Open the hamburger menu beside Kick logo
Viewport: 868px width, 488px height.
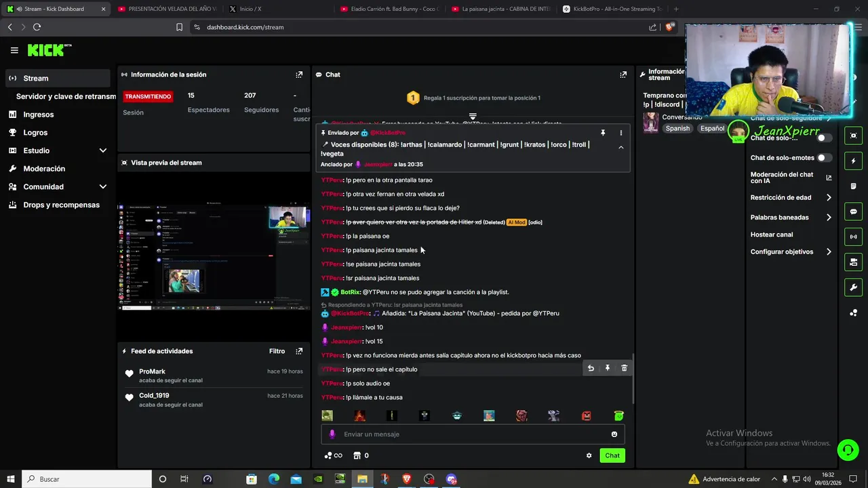(x=14, y=50)
